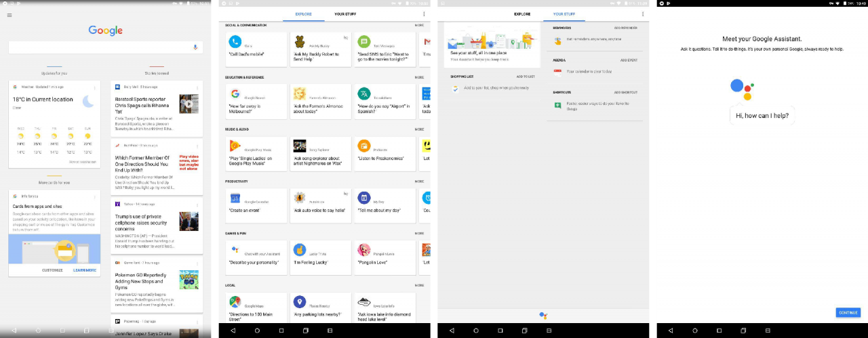This screenshot has width=868, height=338.
Task: Tap Android back button on Explore screen
Action: (x=233, y=330)
